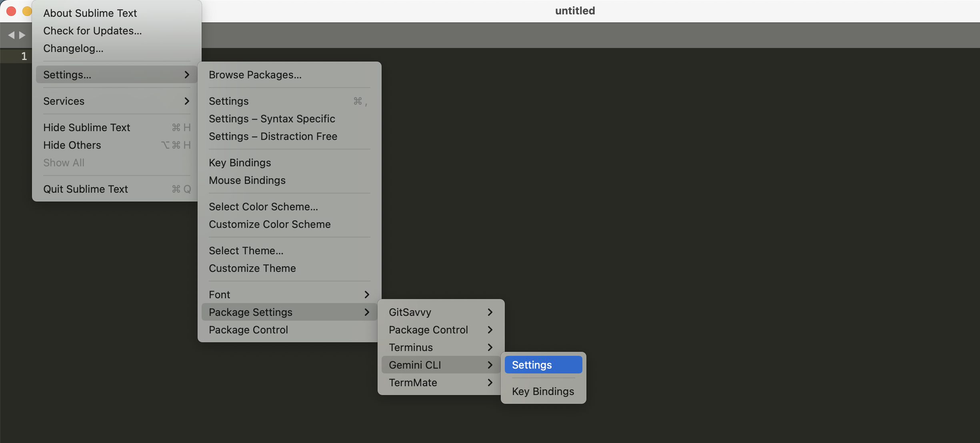Click line number 1 in the editor gutter

point(24,56)
